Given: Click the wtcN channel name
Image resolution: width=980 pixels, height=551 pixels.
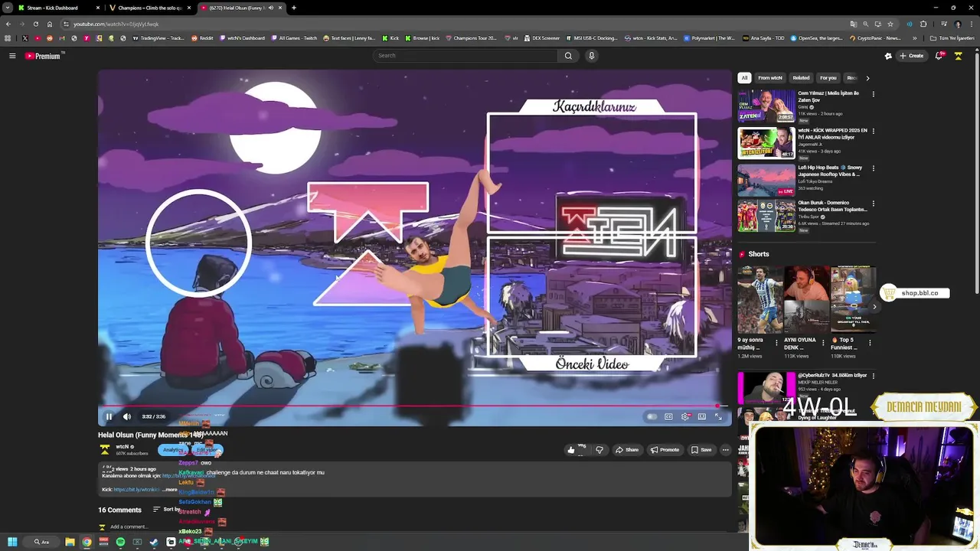Looking at the screenshot, I should coord(122,446).
